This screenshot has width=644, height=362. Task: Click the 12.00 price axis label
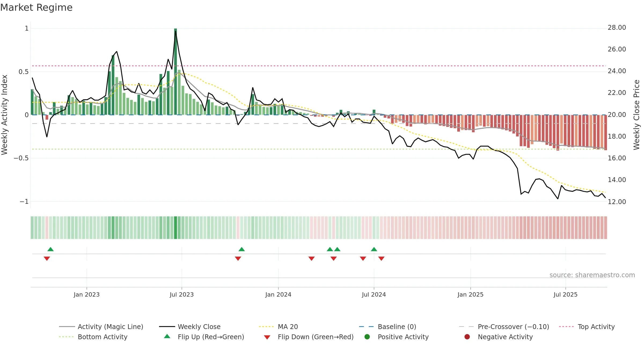617,202
